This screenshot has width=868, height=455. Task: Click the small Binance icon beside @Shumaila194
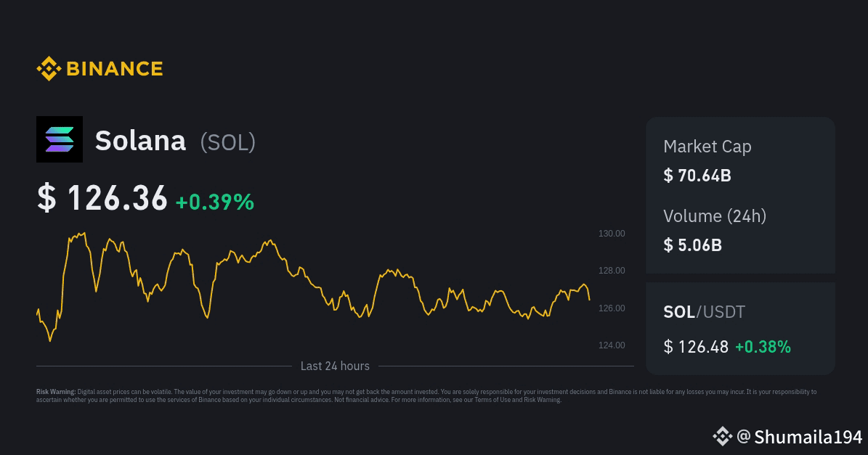pos(723,436)
